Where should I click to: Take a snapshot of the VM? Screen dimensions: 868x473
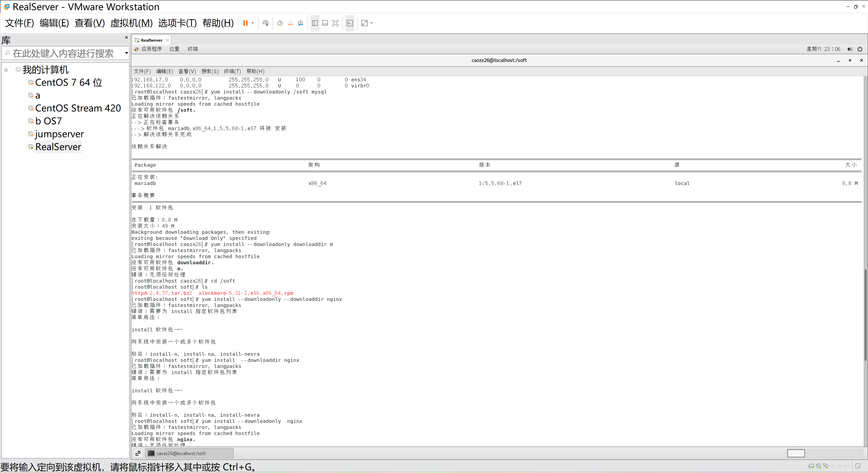(x=280, y=23)
